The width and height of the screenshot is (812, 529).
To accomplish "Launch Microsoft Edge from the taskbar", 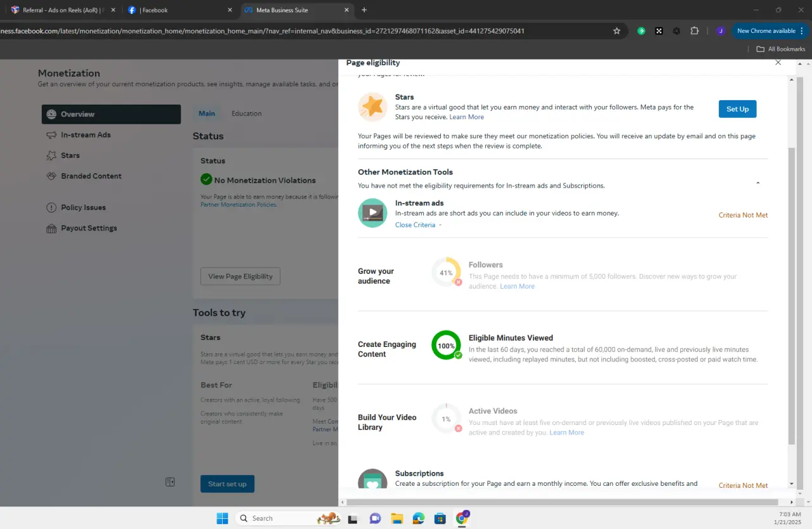I will tap(418, 518).
